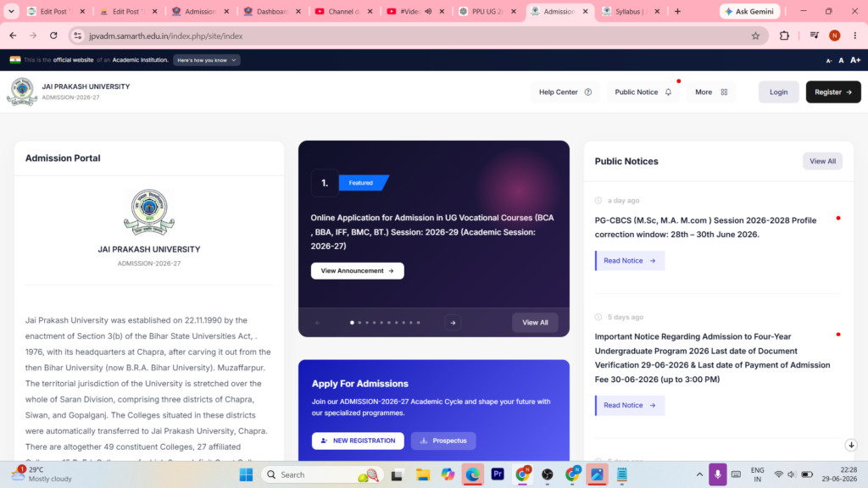Go to next featured announcement arrow
This screenshot has height=488, width=868.
point(453,323)
